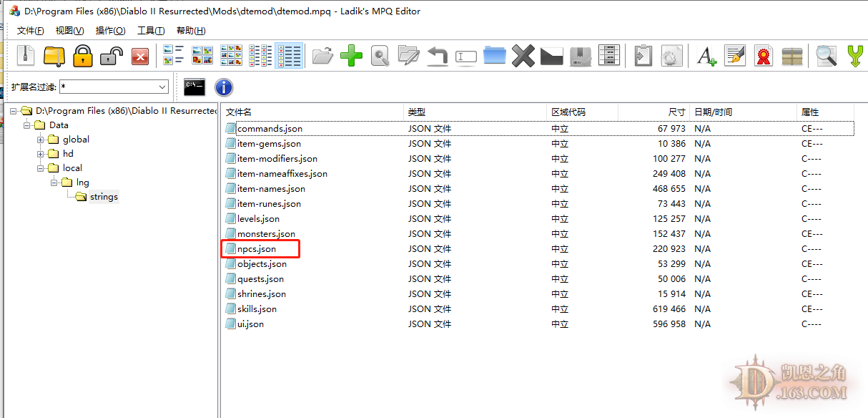
Task: Select commands.json file
Action: coord(270,129)
